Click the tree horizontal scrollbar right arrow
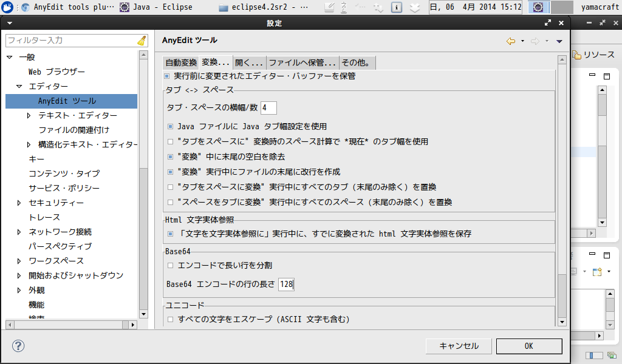Viewport: 622px width, 364px height. pyautogui.click(x=133, y=325)
